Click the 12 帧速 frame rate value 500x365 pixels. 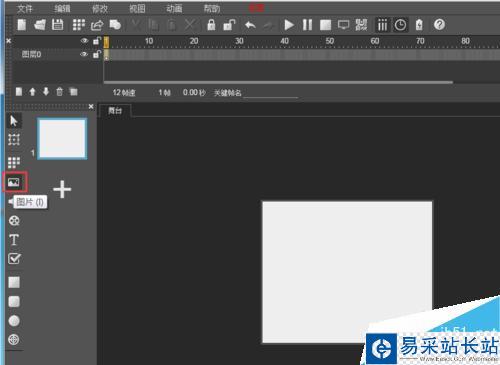[124, 93]
